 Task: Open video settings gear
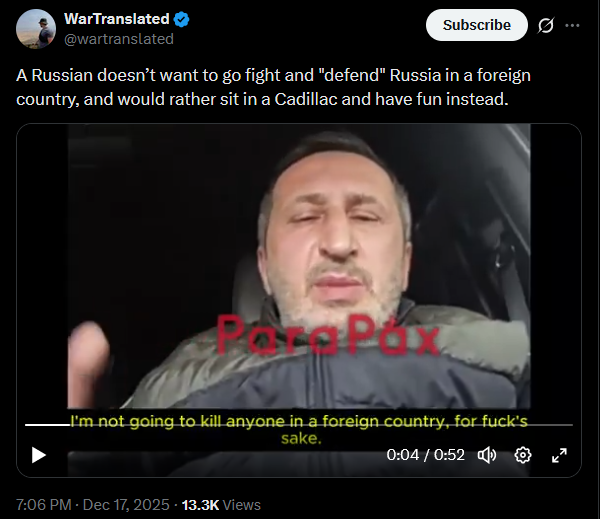click(523, 455)
